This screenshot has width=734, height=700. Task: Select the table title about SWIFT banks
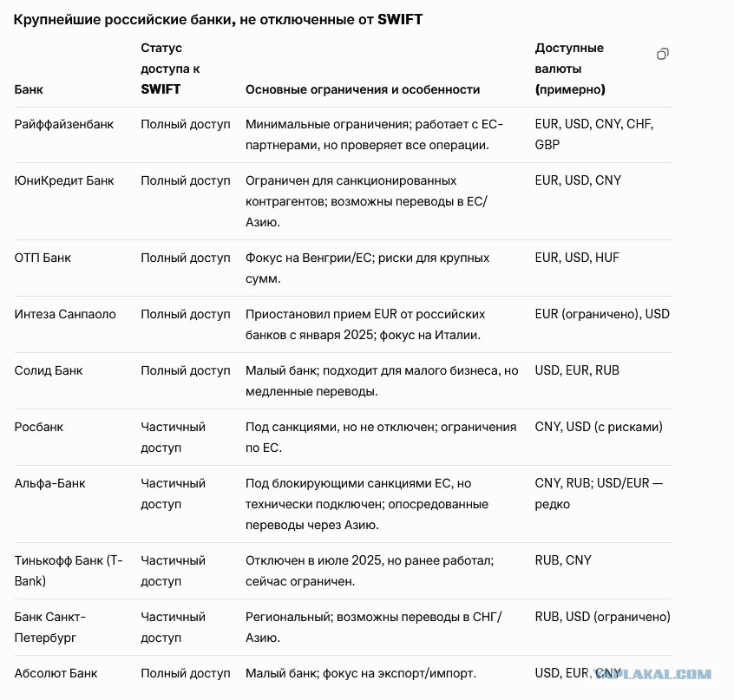pos(218,20)
